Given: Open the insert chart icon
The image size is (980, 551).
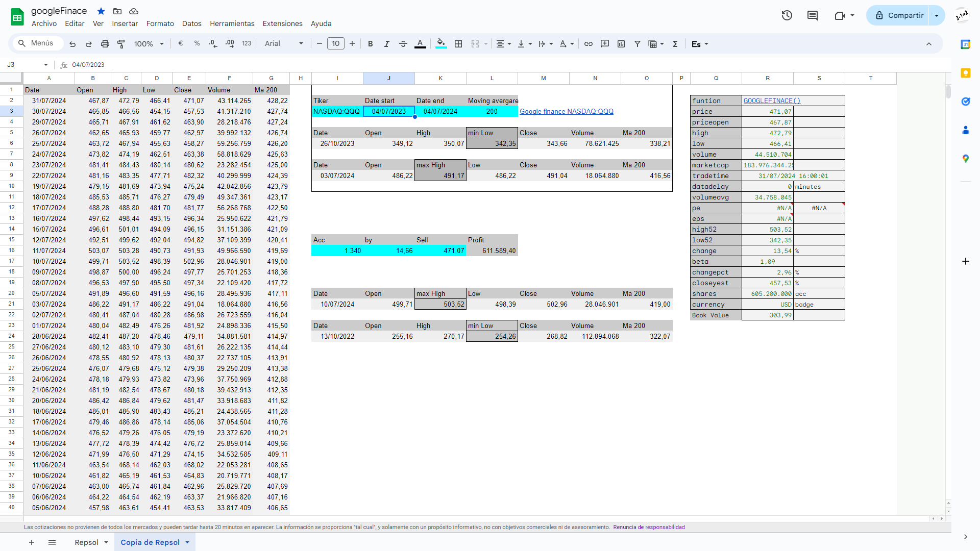Looking at the screenshot, I should [621, 44].
